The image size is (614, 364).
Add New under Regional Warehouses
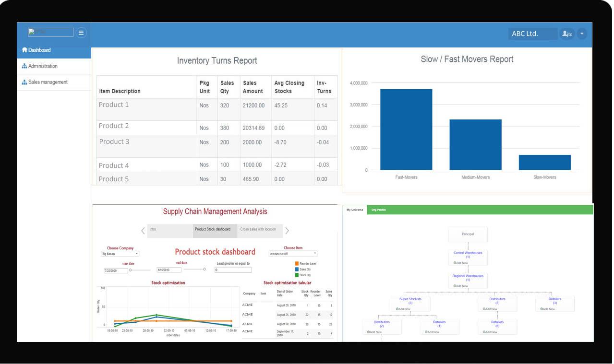point(460,286)
